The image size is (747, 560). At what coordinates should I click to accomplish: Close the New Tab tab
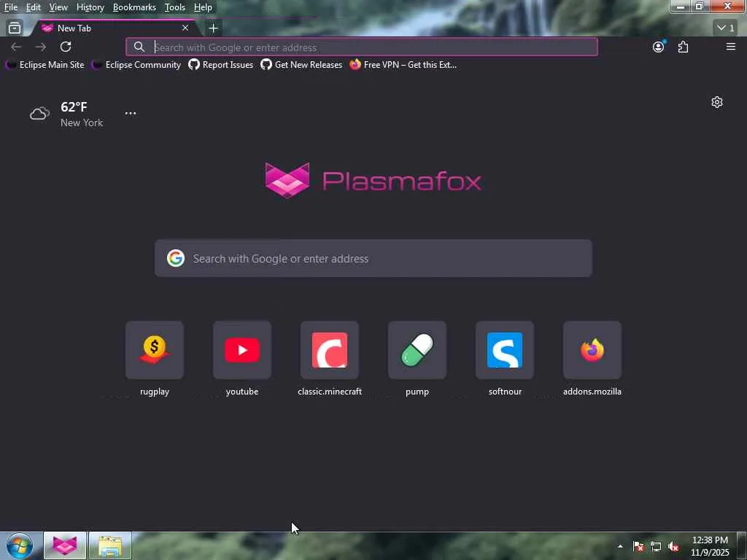[185, 28]
